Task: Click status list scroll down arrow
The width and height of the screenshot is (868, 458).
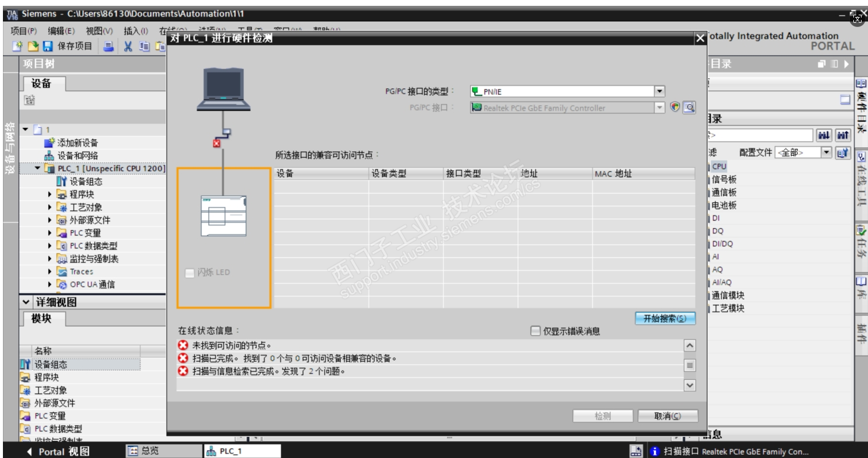Action: (690, 385)
